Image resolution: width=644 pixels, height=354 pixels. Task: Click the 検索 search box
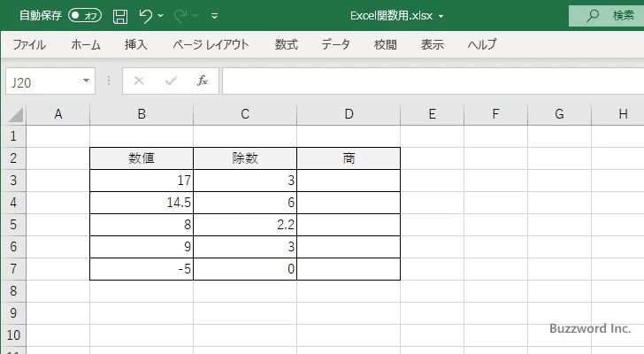[606, 16]
